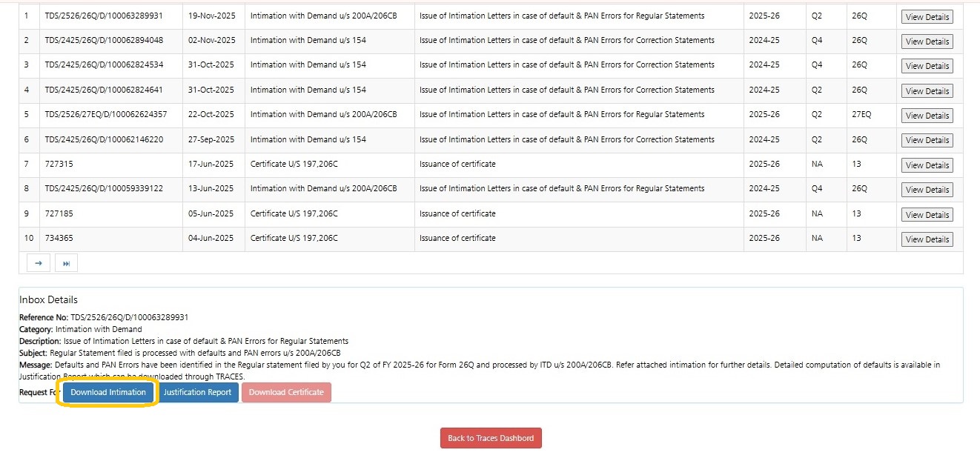Select reference number TDS/2425/26Q/D/100062894048 cell
Viewport: 980px width, 461px height.
click(104, 40)
